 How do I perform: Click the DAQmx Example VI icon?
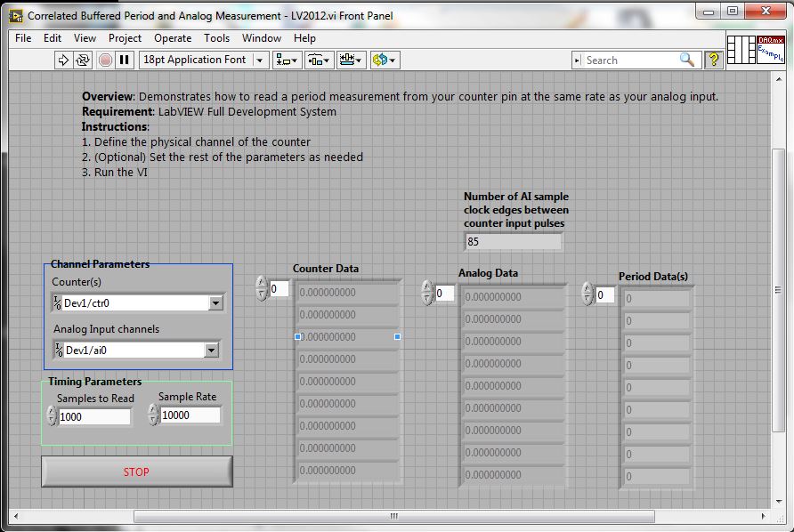771,50
